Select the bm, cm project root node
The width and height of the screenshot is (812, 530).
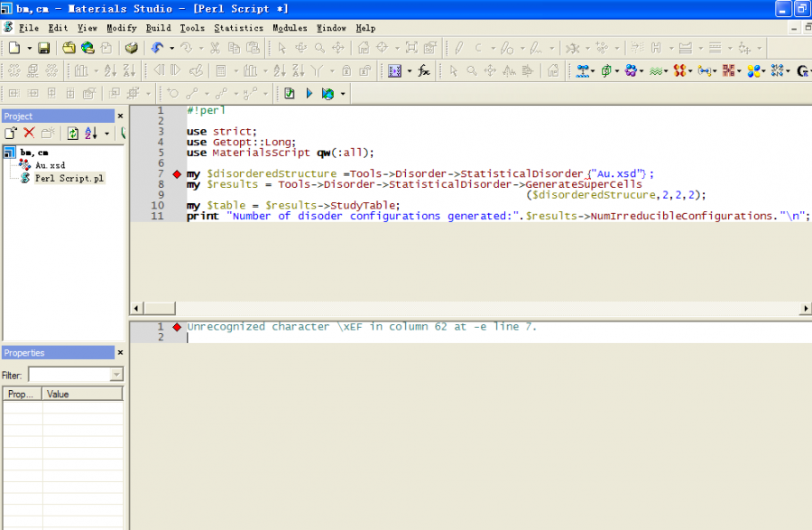pyautogui.click(x=34, y=153)
